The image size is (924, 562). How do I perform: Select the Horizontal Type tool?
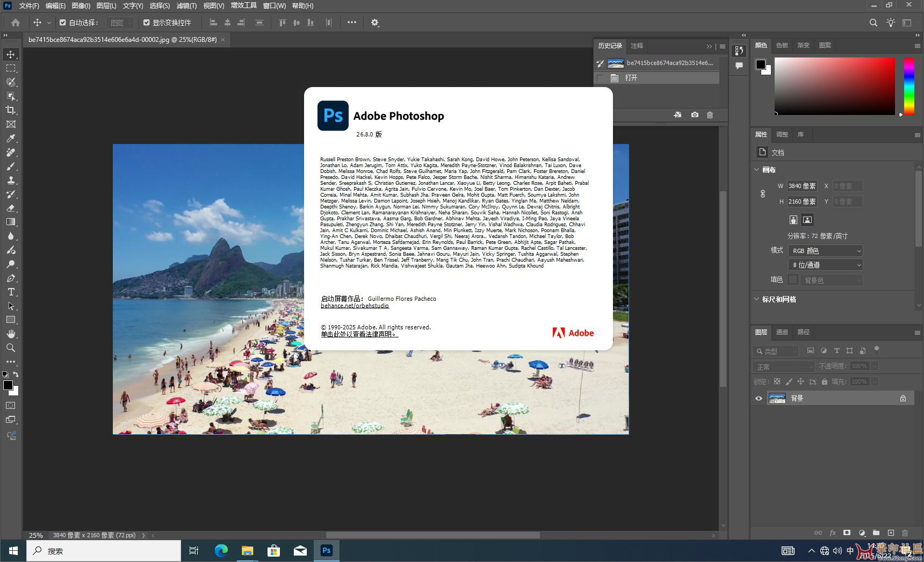tap(11, 292)
